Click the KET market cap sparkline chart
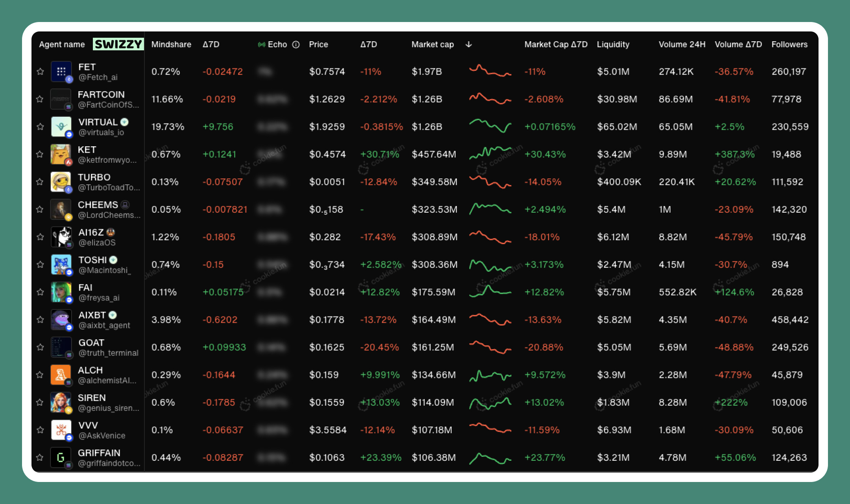Viewport: 850px width, 504px height. point(490,153)
